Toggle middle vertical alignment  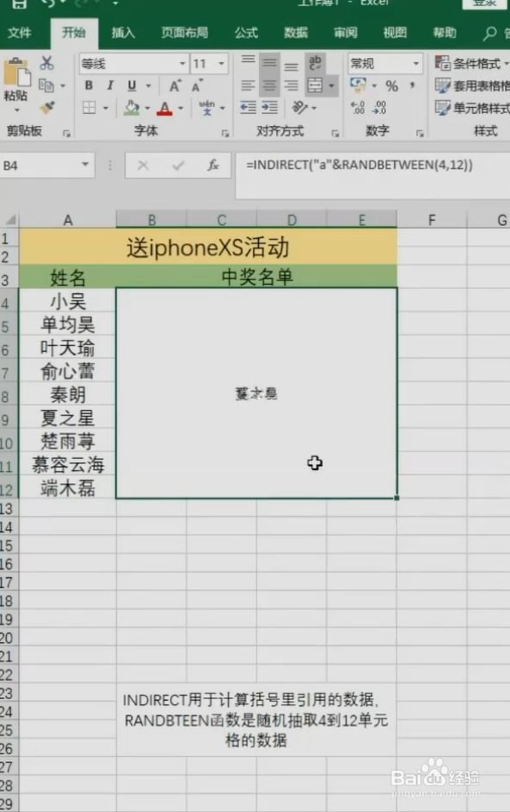tap(270, 63)
